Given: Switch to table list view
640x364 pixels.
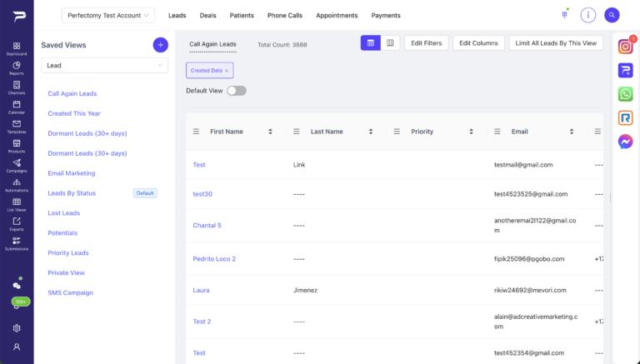Looking at the screenshot, I should (371, 42).
